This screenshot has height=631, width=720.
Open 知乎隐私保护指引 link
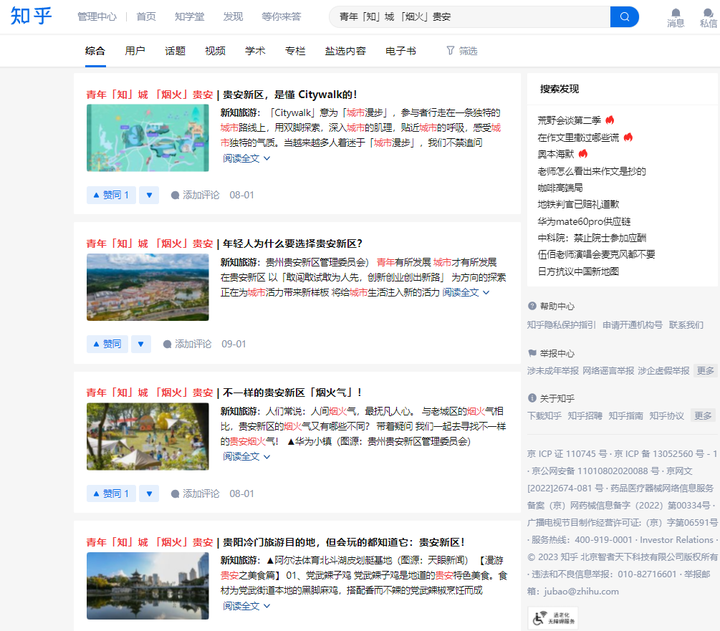[561, 325]
